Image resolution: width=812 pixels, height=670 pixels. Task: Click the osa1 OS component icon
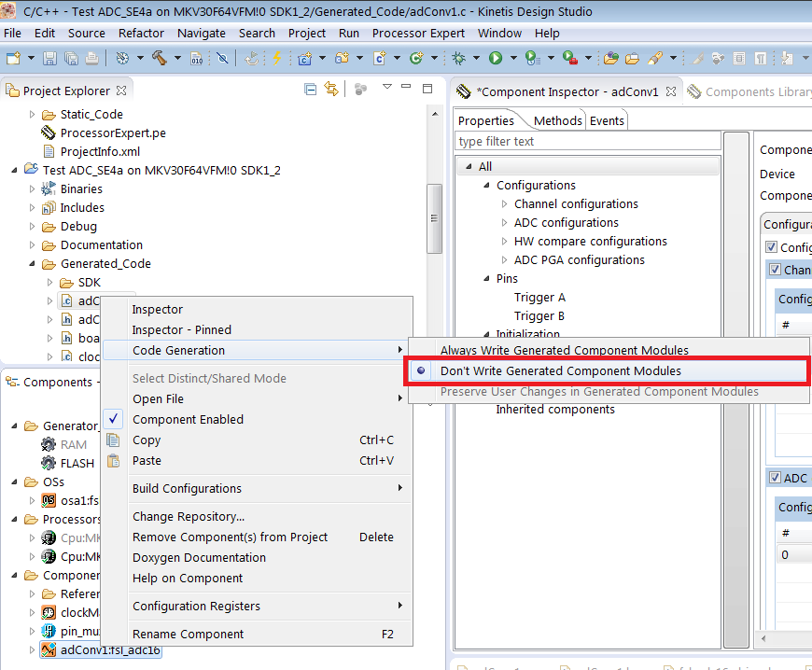(49, 500)
